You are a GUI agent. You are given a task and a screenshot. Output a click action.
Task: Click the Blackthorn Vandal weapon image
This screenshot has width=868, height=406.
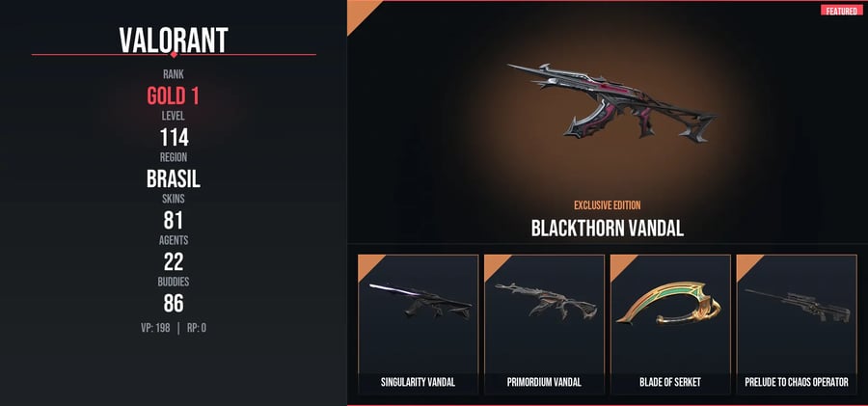[x=611, y=102]
